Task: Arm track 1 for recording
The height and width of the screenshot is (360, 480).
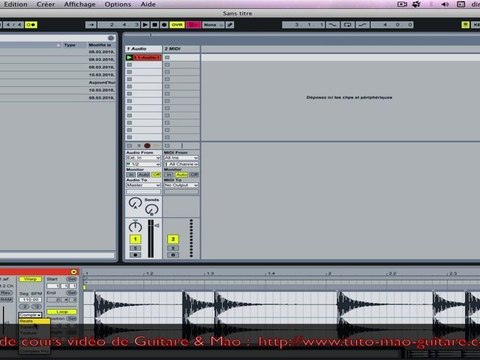Action: [135, 255]
